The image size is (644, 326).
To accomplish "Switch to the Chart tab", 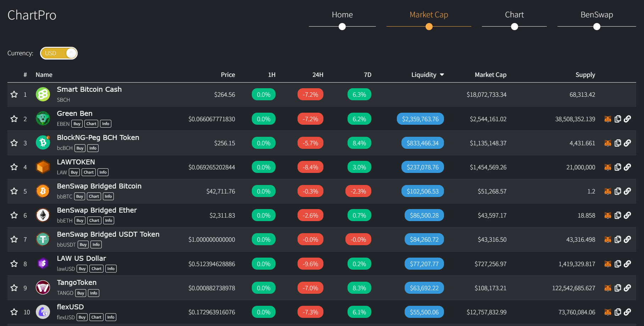I will click(514, 15).
